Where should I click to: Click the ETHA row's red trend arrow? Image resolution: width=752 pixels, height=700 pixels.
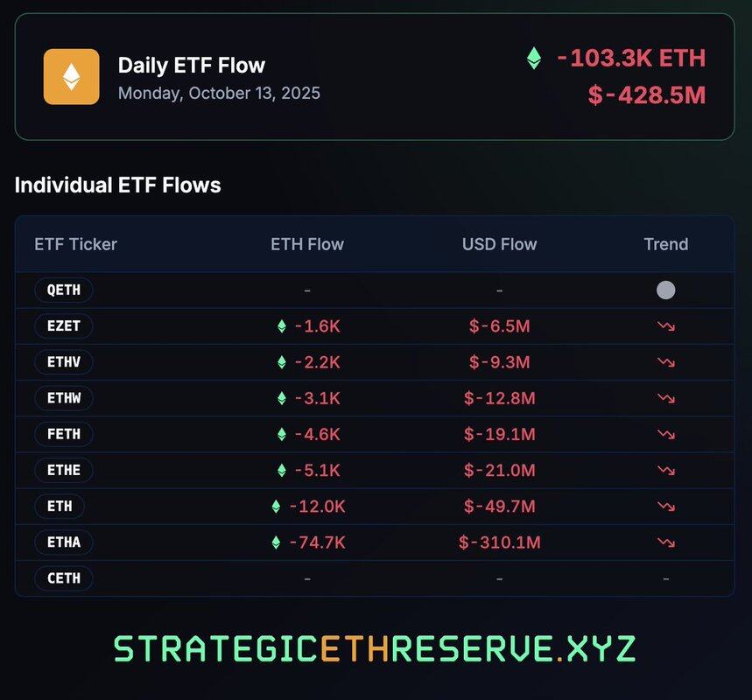(665, 542)
